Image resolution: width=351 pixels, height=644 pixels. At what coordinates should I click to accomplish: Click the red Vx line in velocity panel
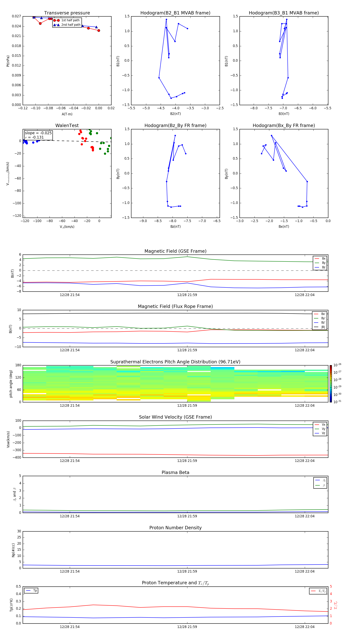(175, 454)
